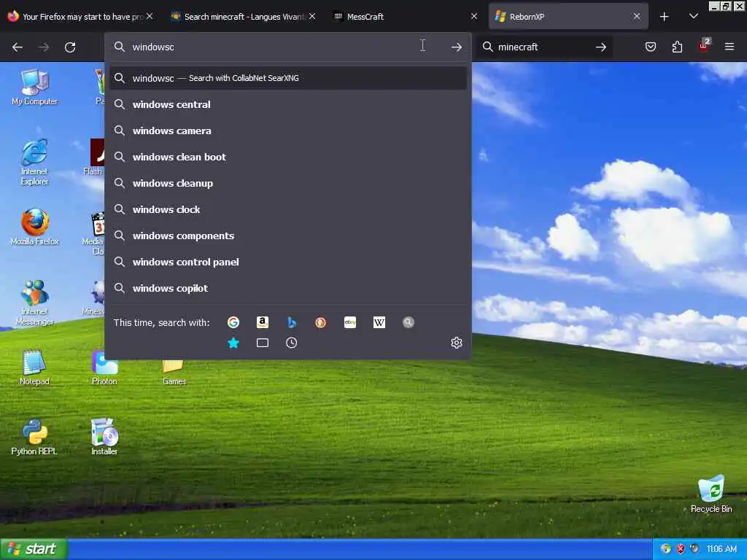Search bookmarks with the star icon
This screenshot has height=560, width=747.
tap(233, 343)
